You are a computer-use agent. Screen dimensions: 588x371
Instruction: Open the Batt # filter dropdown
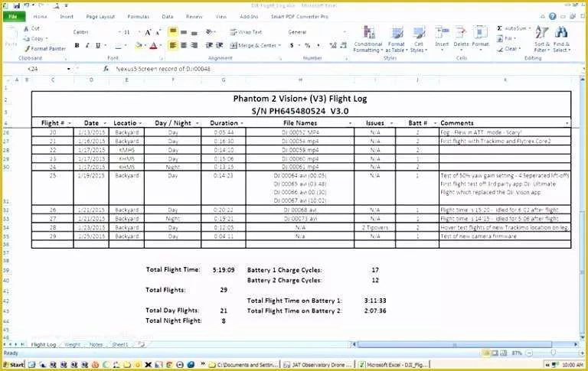435,123
